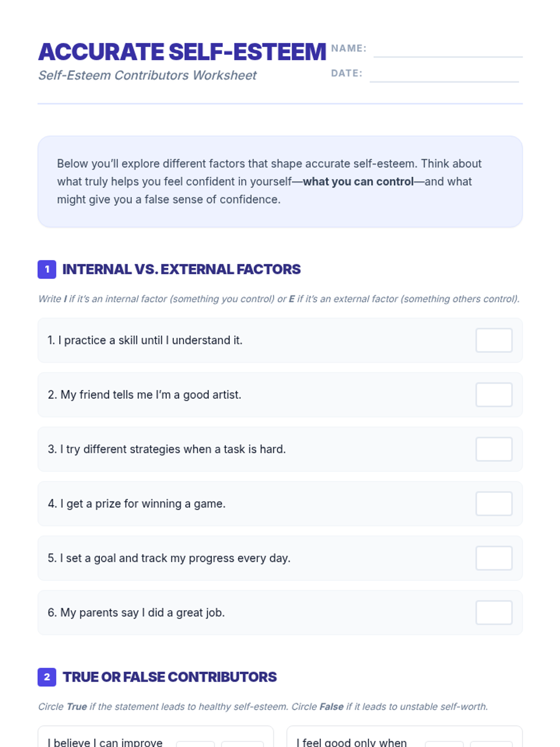Screen dimensions: 560x747
Task: Click the DATE: label
Action: click(346, 73)
